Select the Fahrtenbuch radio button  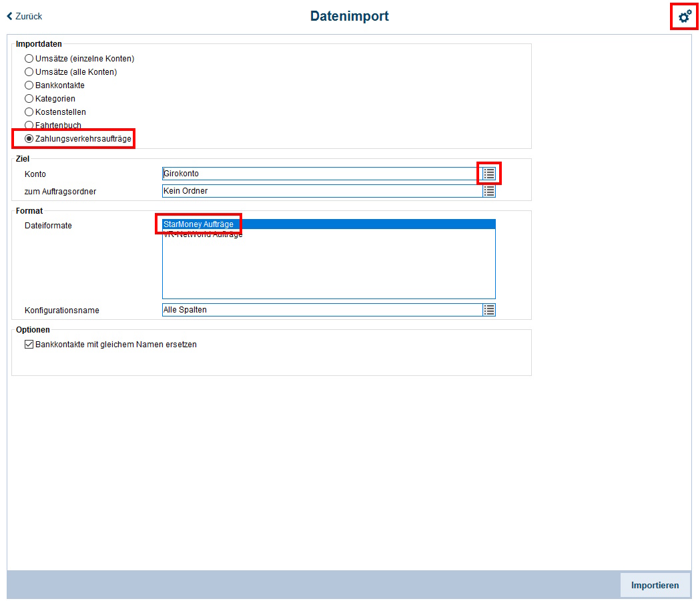[29, 126]
